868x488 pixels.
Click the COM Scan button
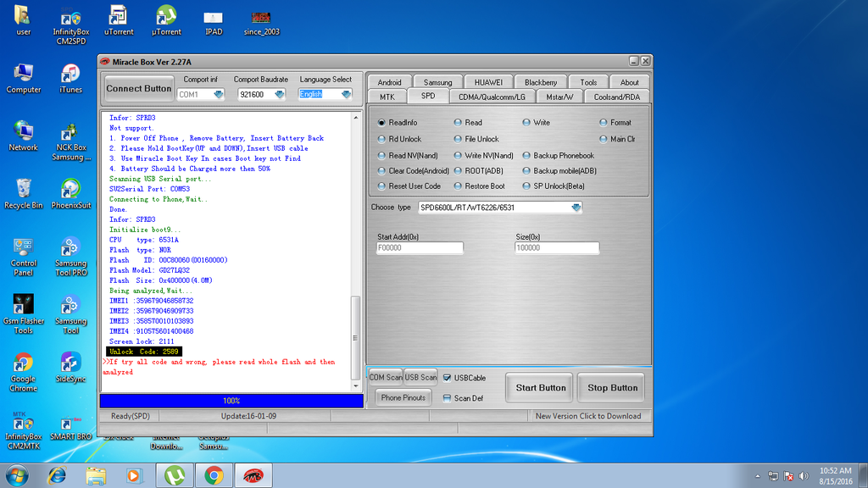click(x=386, y=377)
